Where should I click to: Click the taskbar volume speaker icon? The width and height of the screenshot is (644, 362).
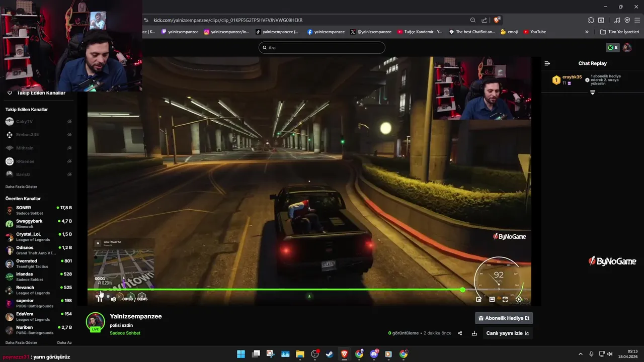(610, 354)
